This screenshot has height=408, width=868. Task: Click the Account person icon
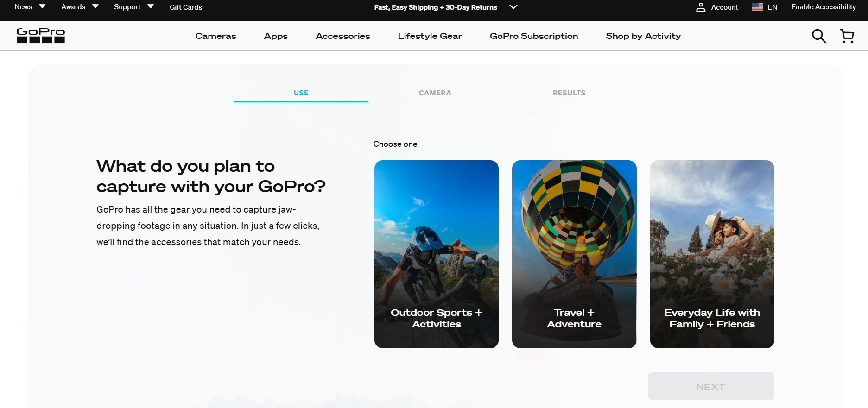(x=701, y=7)
